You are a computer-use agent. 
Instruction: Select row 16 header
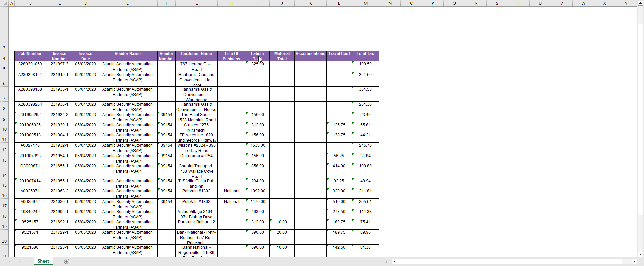(x=4, y=193)
